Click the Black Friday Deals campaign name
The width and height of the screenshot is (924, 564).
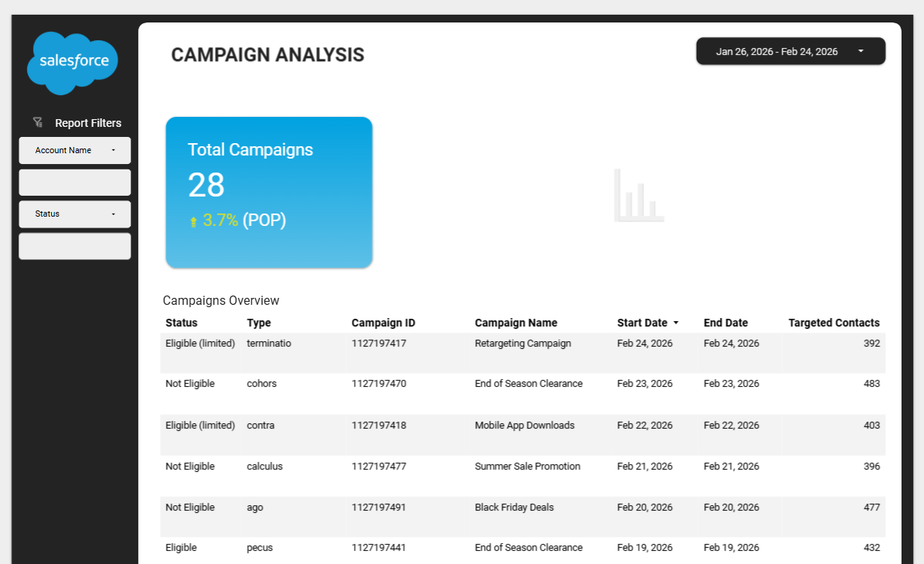(514, 508)
